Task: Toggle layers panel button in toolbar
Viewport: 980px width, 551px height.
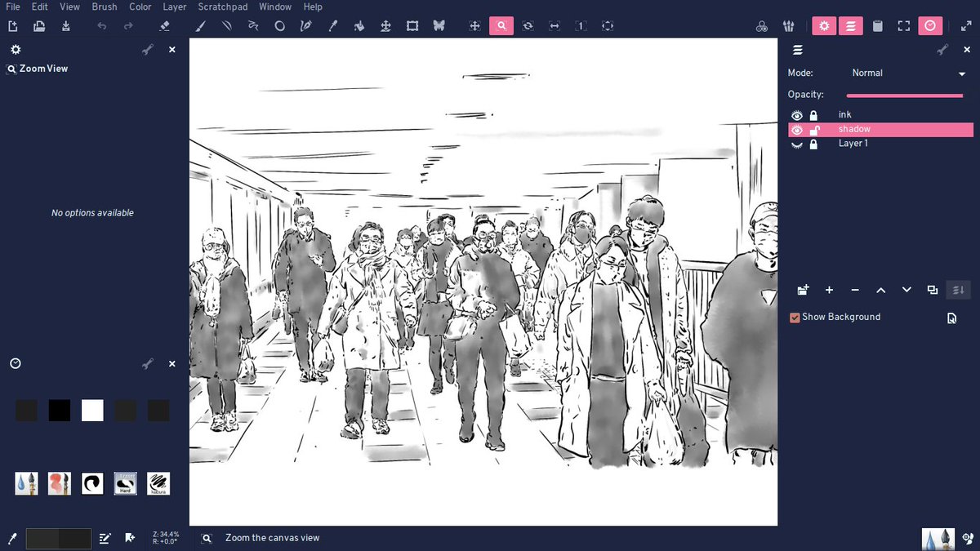Action: tap(851, 26)
